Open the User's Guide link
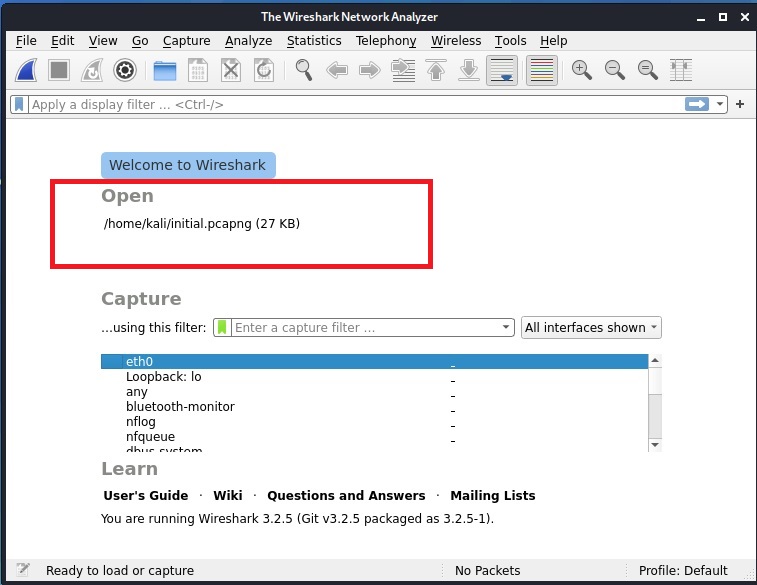 coord(146,496)
